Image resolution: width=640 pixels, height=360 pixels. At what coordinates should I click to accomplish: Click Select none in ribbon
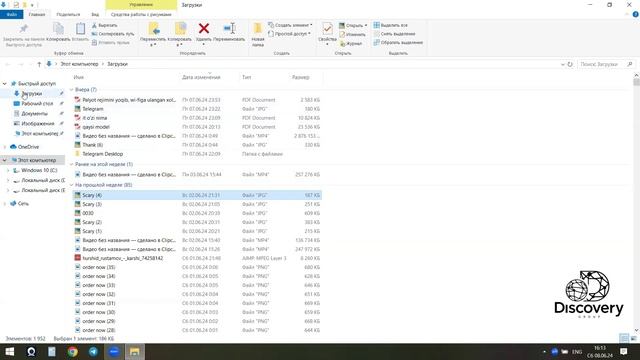click(x=394, y=34)
